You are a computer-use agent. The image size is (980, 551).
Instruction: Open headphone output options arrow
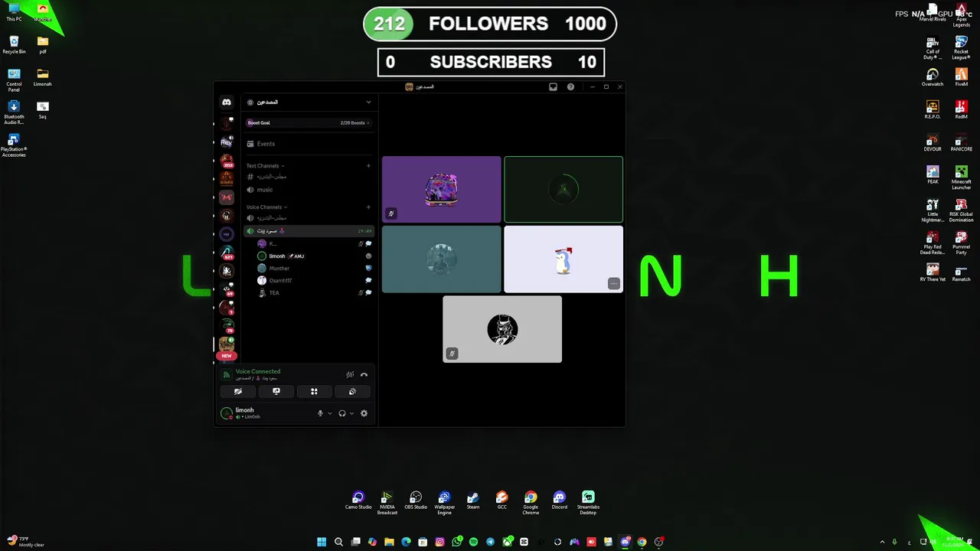point(351,413)
